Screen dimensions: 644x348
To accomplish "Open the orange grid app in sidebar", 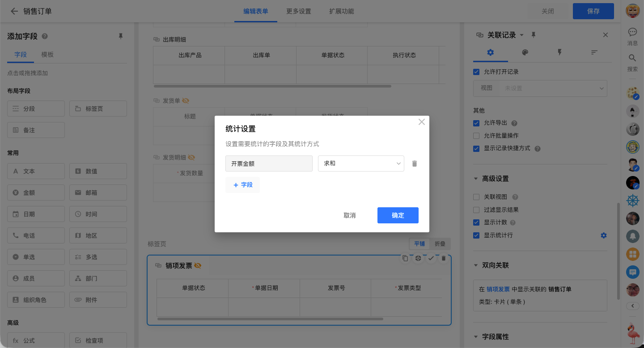I will pos(632,254).
